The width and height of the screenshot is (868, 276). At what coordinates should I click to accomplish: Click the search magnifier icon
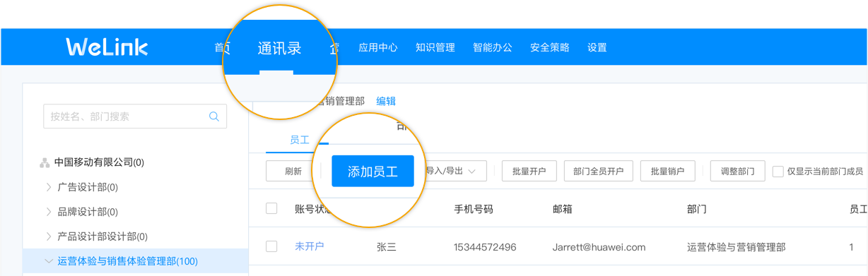(x=214, y=116)
